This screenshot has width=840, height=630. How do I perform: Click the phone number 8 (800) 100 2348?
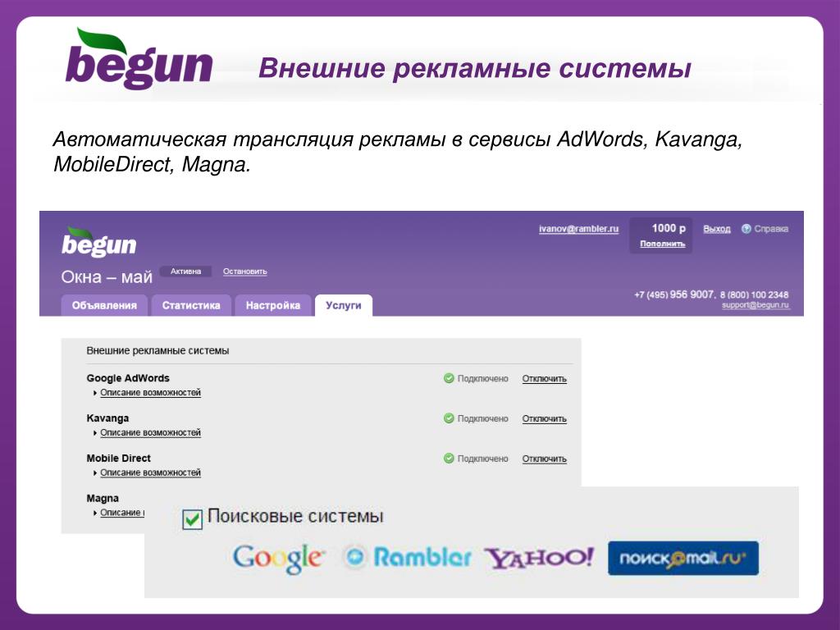[x=755, y=294]
